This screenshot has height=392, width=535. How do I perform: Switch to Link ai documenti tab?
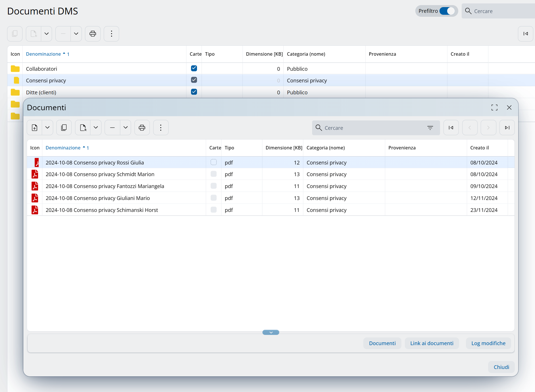click(432, 343)
